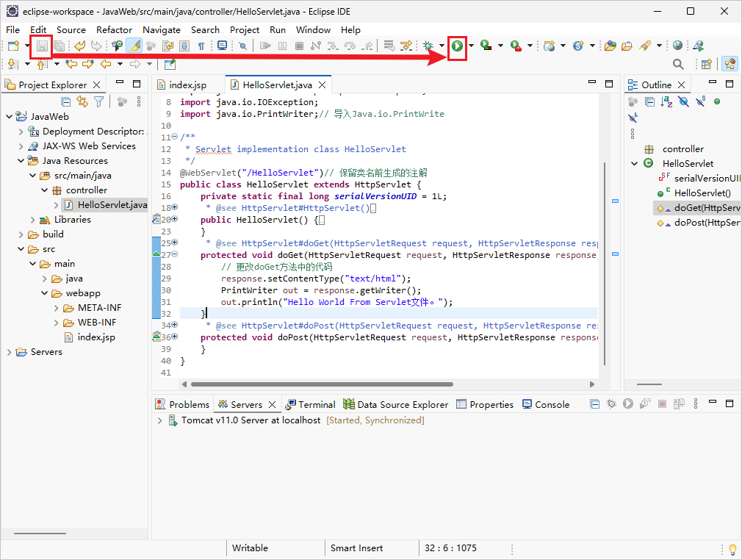Screen dimensions: 742x560
Task: Click the New wizard toolbar icon
Action: click(x=13, y=46)
